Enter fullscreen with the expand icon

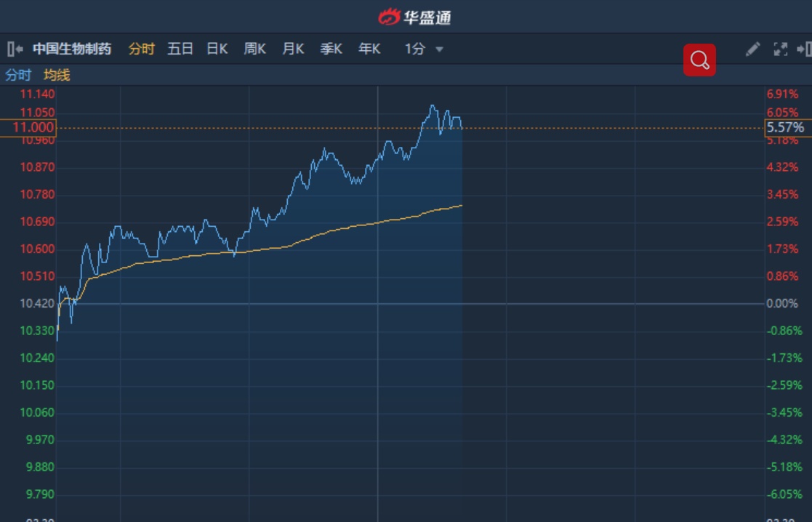tap(780, 49)
